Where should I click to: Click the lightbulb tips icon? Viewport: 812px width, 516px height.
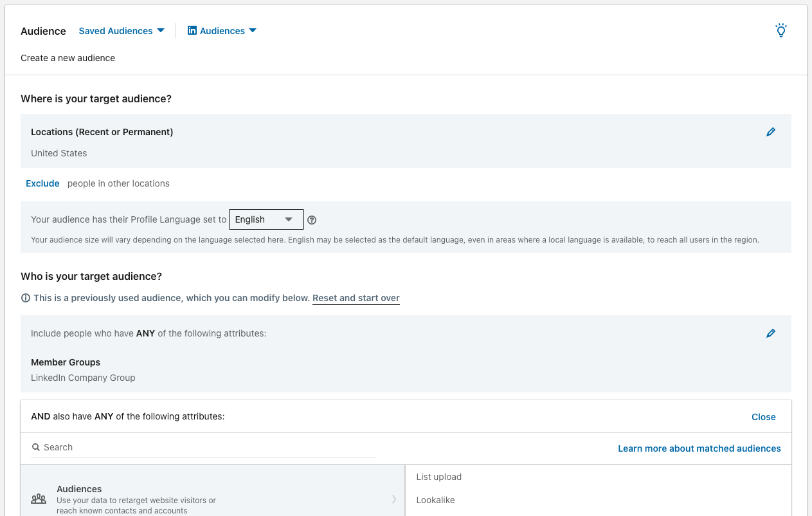point(780,30)
